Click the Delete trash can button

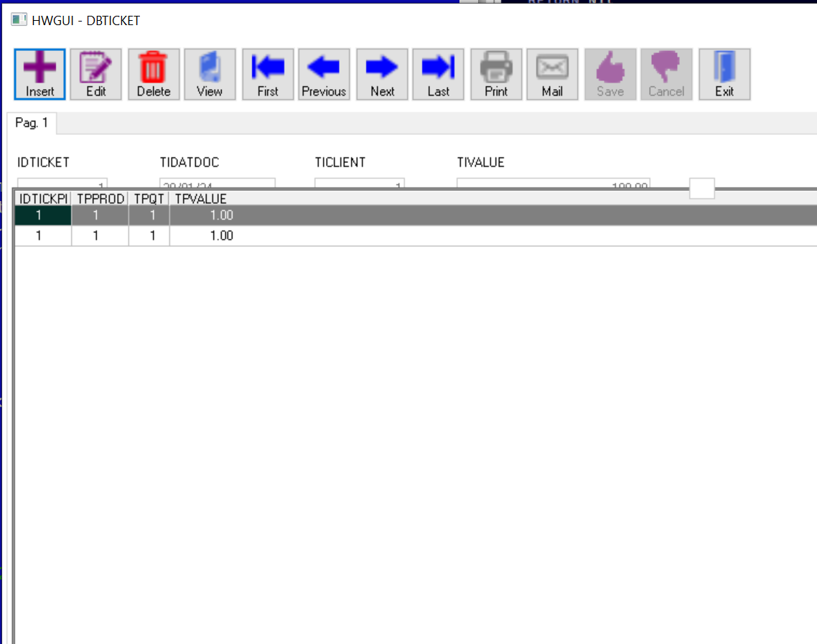pos(154,74)
